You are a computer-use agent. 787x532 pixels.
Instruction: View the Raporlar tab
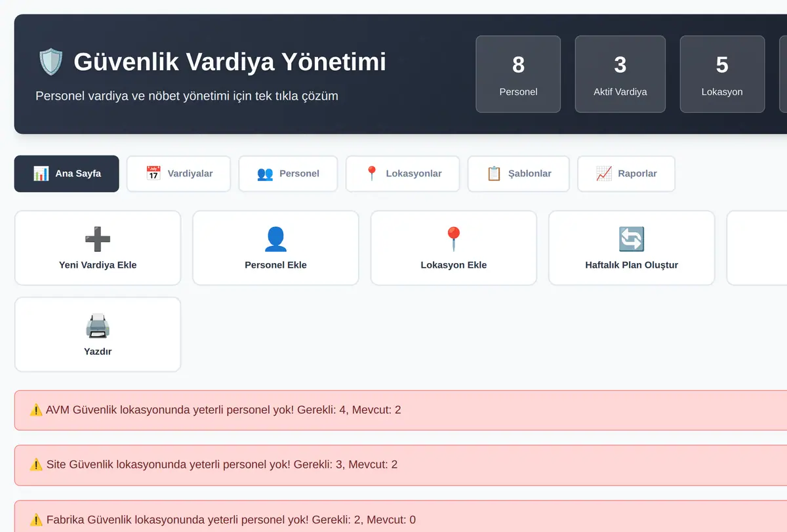(626, 174)
